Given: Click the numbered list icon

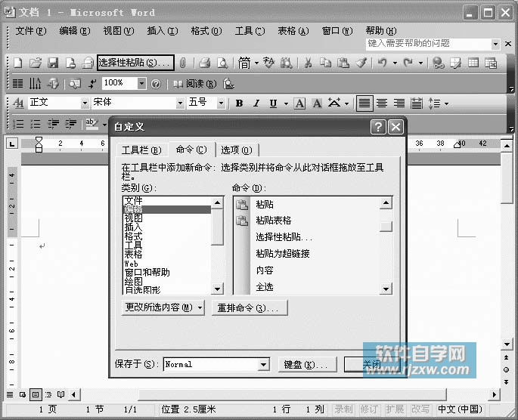Looking at the screenshot, I should (18, 124).
